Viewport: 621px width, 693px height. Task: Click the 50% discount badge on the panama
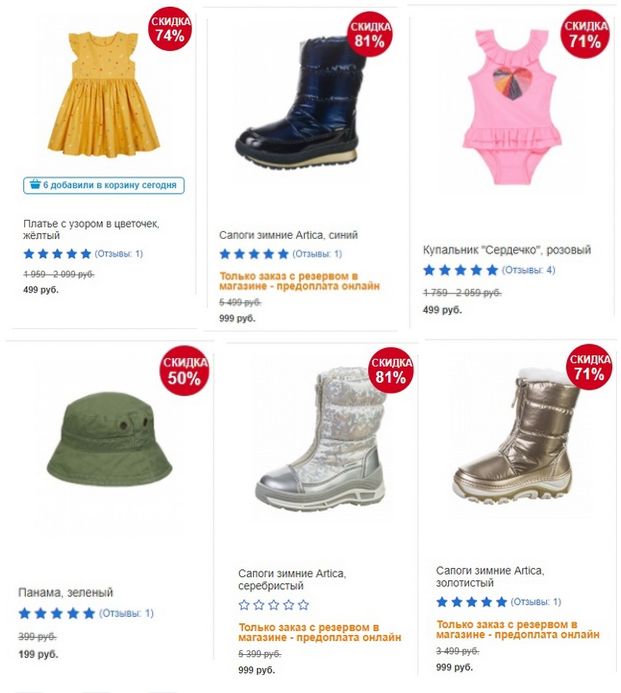tap(184, 370)
